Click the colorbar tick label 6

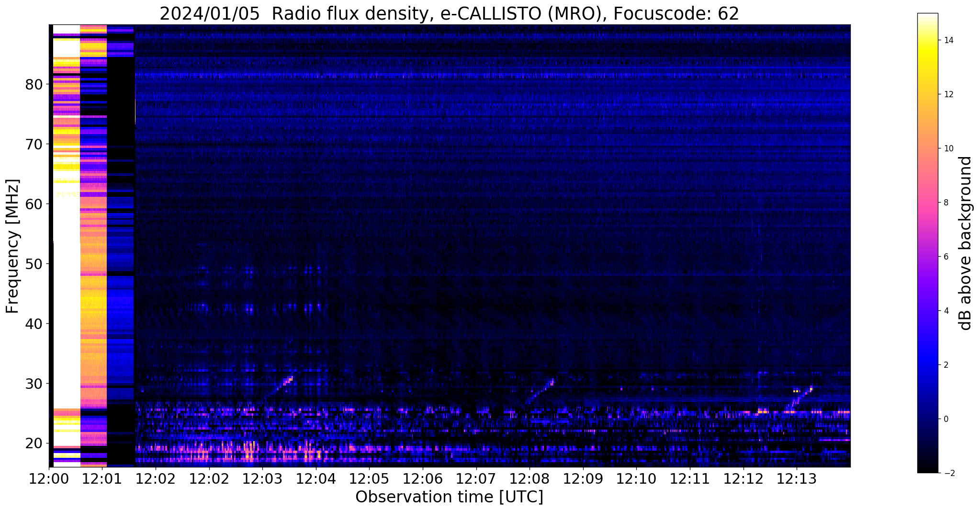946,257
